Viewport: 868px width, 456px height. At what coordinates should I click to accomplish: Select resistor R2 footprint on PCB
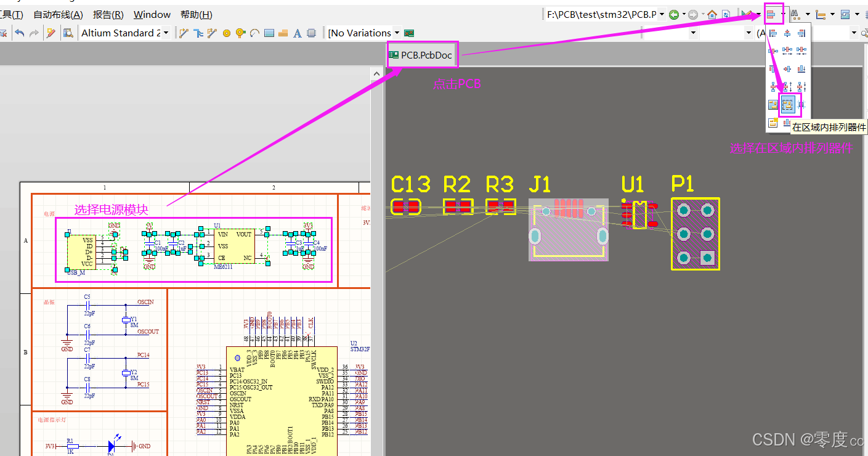pyautogui.click(x=458, y=206)
